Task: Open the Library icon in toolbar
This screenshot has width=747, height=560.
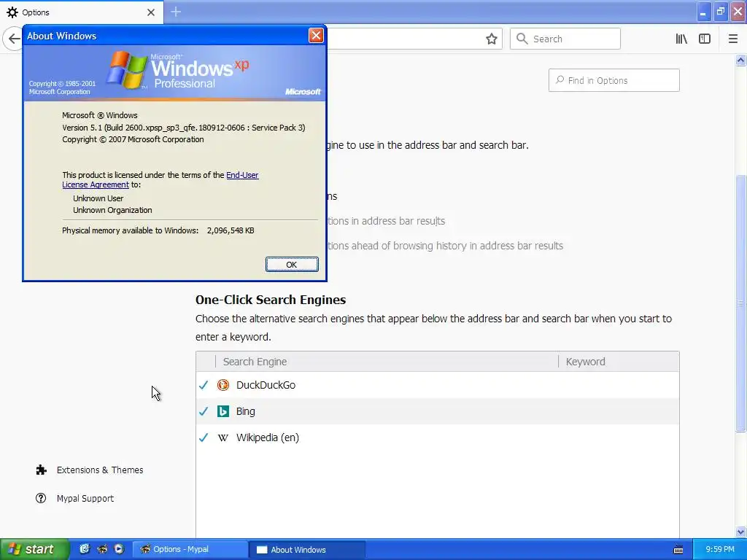Action: [x=681, y=39]
